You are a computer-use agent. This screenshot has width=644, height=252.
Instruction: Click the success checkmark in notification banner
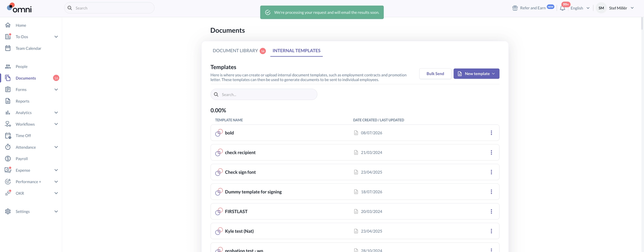(268, 12)
